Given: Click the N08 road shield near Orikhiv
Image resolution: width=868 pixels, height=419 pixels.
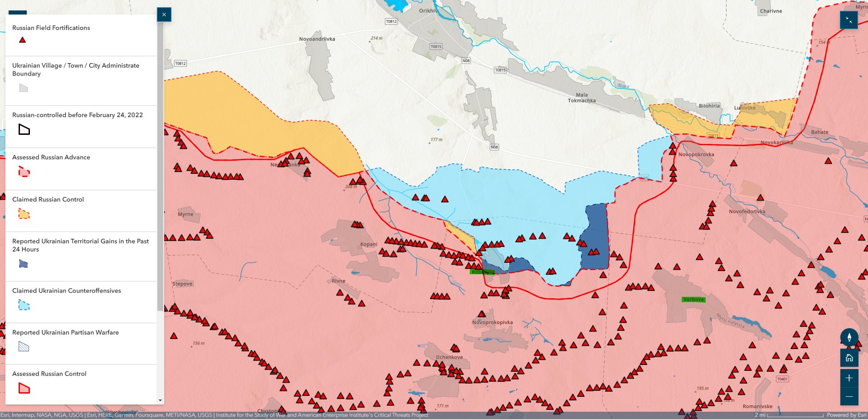Looking at the screenshot, I should coord(466,60).
